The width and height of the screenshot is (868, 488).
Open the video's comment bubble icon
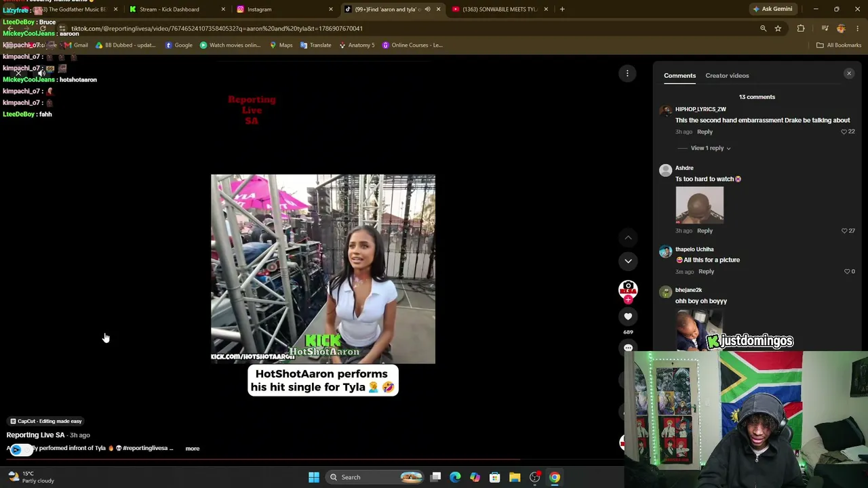point(628,348)
